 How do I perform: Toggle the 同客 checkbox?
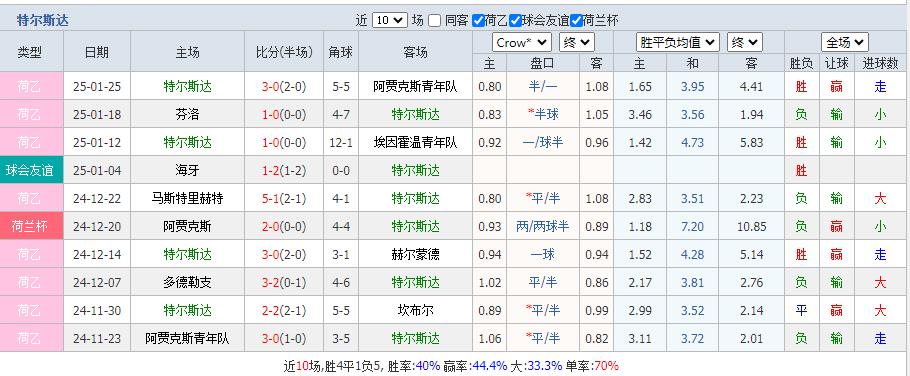(x=435, y=21)
